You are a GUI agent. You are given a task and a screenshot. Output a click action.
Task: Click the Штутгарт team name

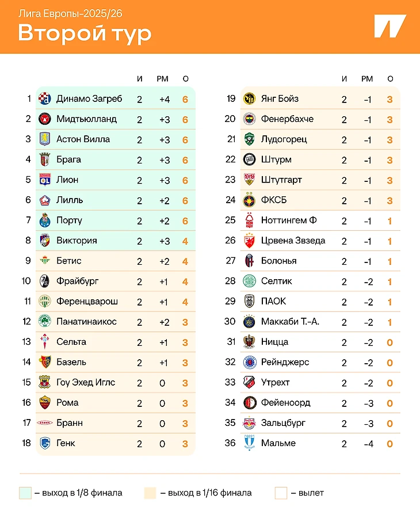[x=281, y=180]
